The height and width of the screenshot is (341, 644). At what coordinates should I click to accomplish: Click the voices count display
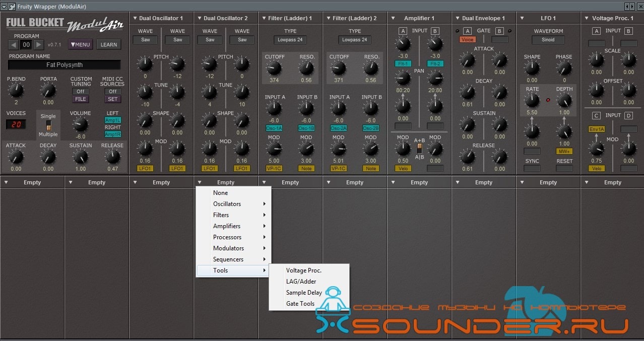tap(16, 124)
